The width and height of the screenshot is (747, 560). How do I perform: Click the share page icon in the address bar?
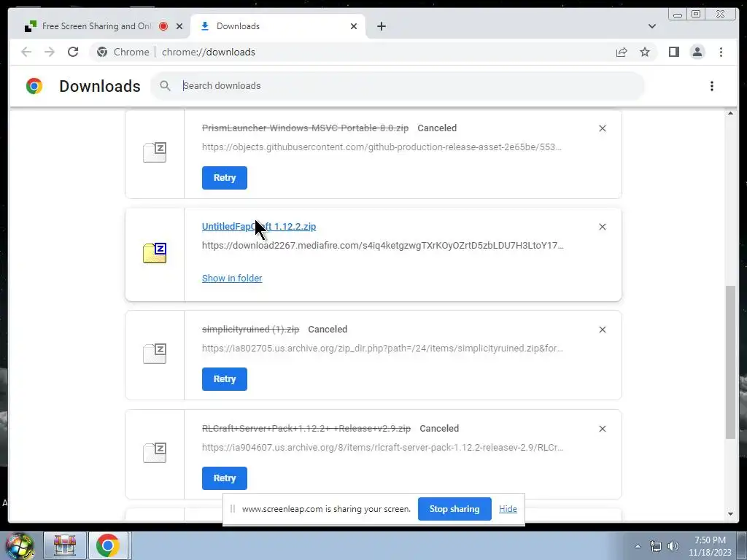coord(622,52)
